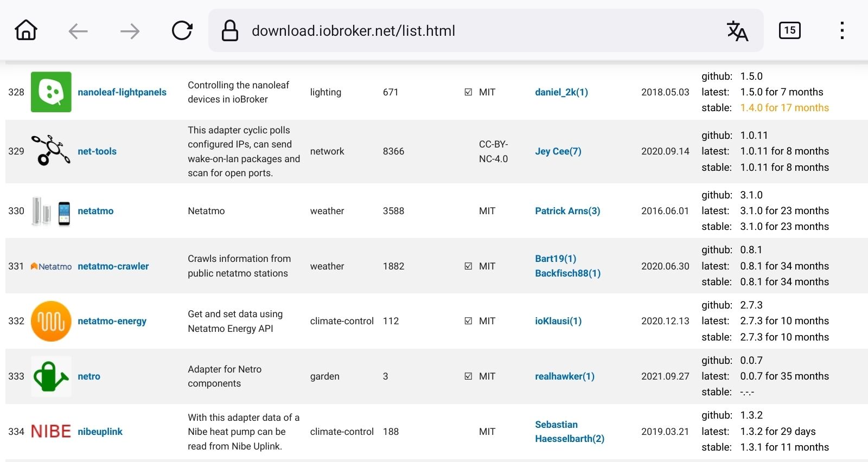
Task: Click the address bar URL
Action: pos(353,31)
